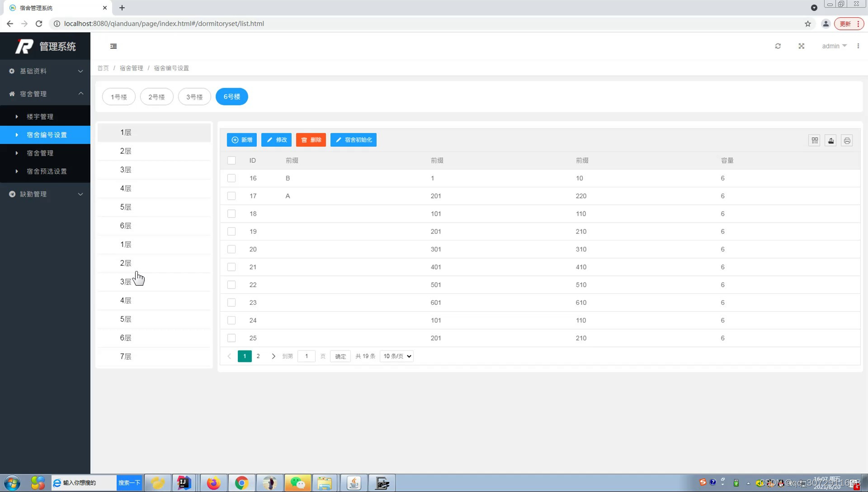Toggle the sidebar collapse menu icon
Image resolution: width=868 pixels, height=492 pixels.
113,46
